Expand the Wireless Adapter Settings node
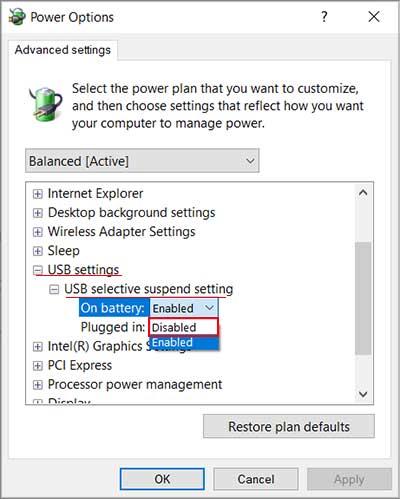 point(38,232)
